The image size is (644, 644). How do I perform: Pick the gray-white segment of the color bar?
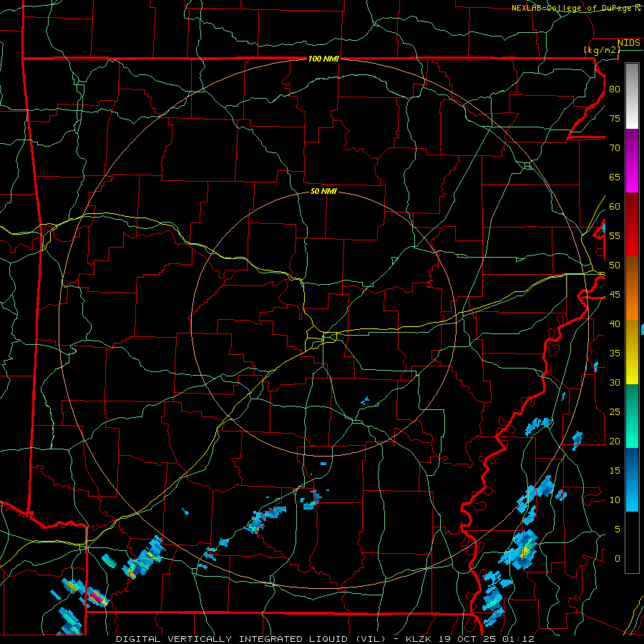(632, 96)
